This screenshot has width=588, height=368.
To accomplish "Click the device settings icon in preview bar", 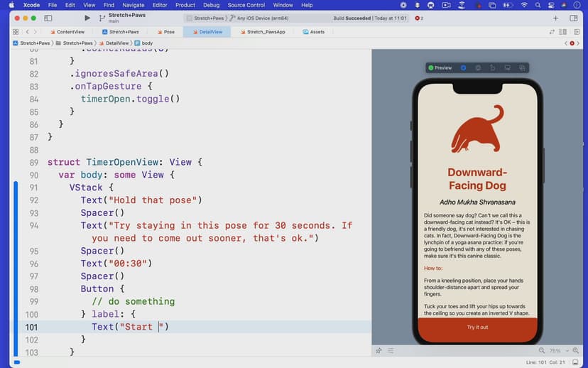I will point(507,67).
